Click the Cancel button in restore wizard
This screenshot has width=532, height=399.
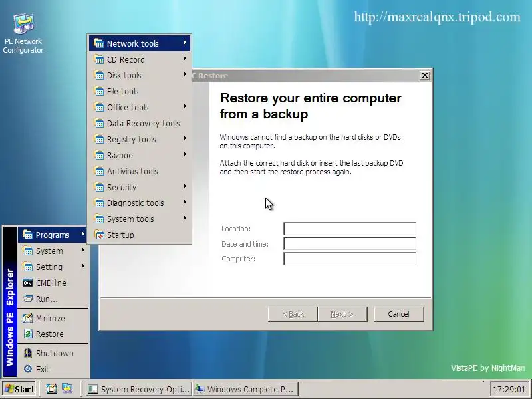pyautogui.click(x=398, y=314)
